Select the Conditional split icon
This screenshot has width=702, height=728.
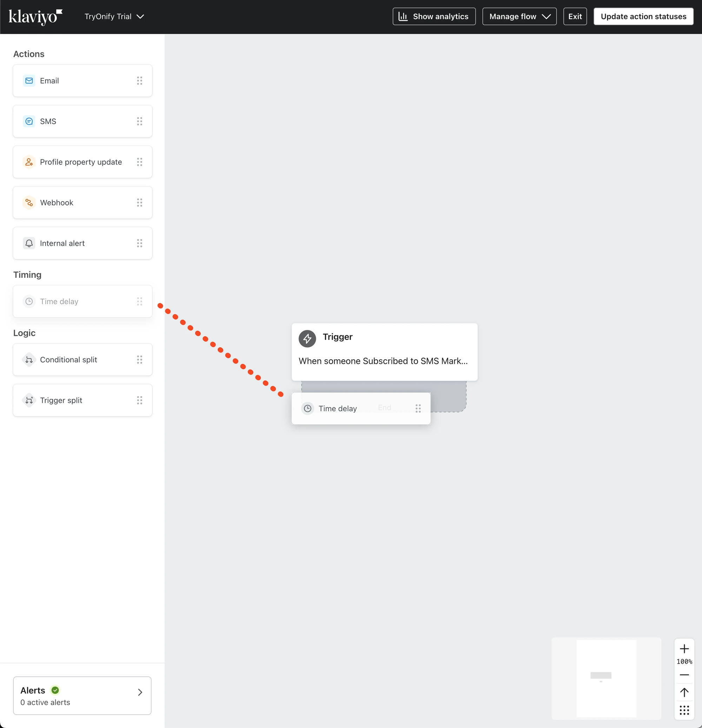click(29, 360)
